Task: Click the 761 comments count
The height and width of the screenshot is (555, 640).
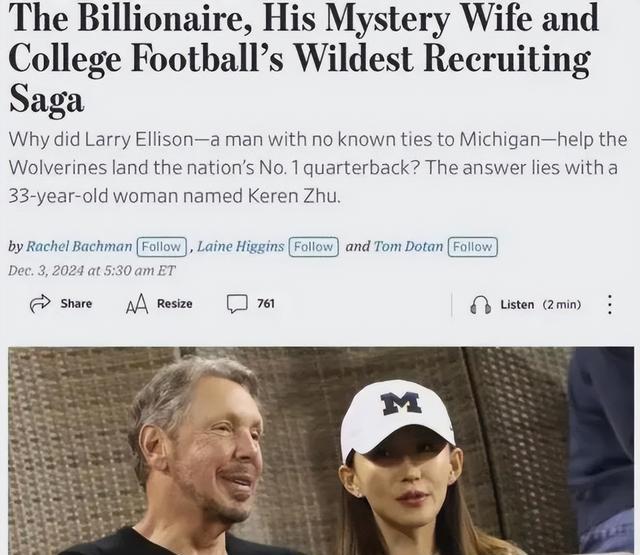Action: coord(266,304)
